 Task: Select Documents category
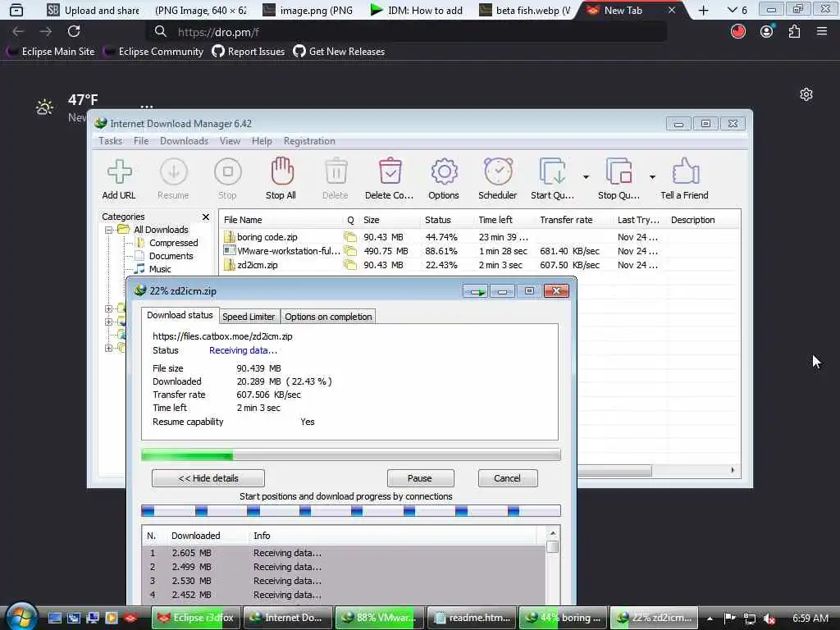coord(171,256)
